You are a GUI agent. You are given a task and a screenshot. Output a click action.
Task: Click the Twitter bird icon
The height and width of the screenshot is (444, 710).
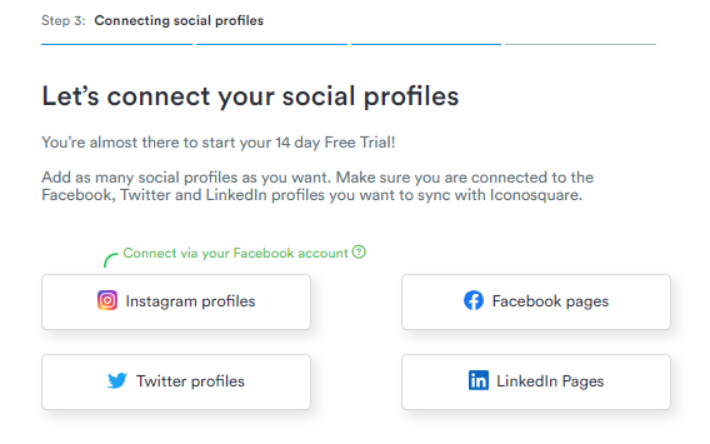coord(117,381)
